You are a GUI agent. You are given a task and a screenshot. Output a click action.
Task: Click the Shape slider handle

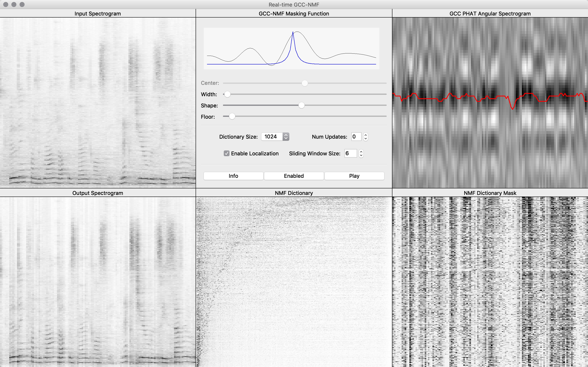[301, 105]
